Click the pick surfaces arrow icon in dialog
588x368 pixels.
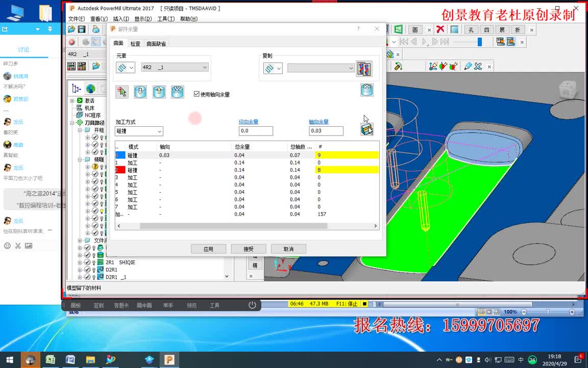click(121, 92)
